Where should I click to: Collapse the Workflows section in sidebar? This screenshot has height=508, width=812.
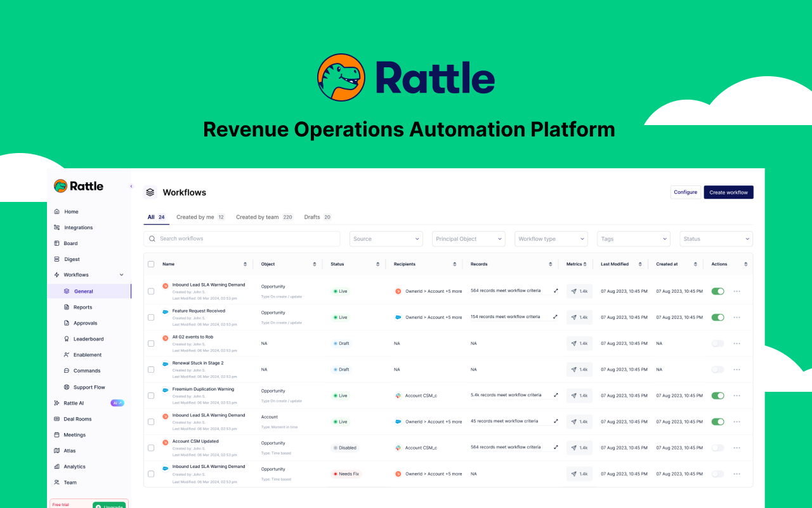[x=121, y=274]
